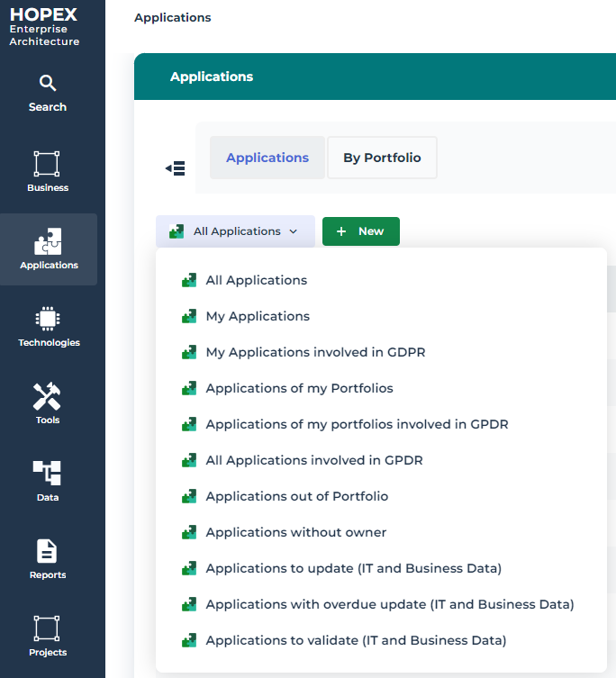
Task: Pick Applications without owner option
Action: [x=295, y=532]
